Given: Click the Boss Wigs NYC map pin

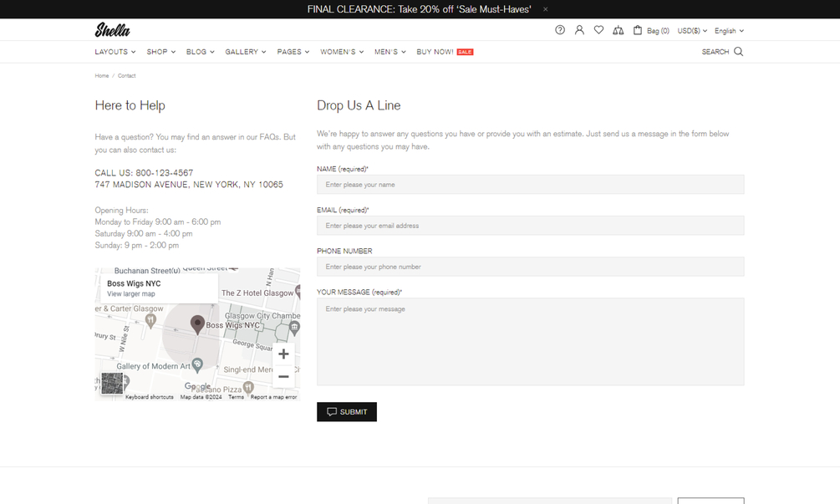Looking at the screenshot, I should [198, 324].
